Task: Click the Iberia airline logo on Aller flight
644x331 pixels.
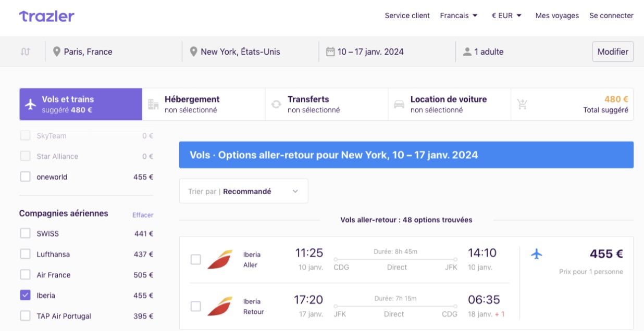Action: (220, 260)
